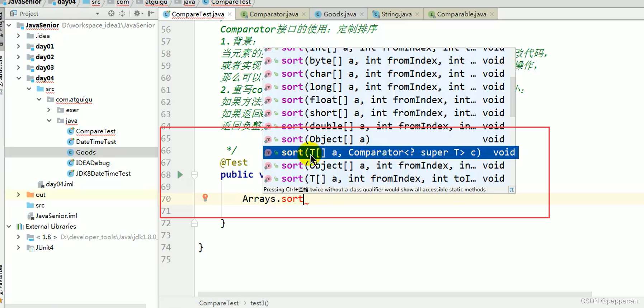Switch to the Comparator.java tab
The width and height of the screenshot is (644, 308).
274,14
